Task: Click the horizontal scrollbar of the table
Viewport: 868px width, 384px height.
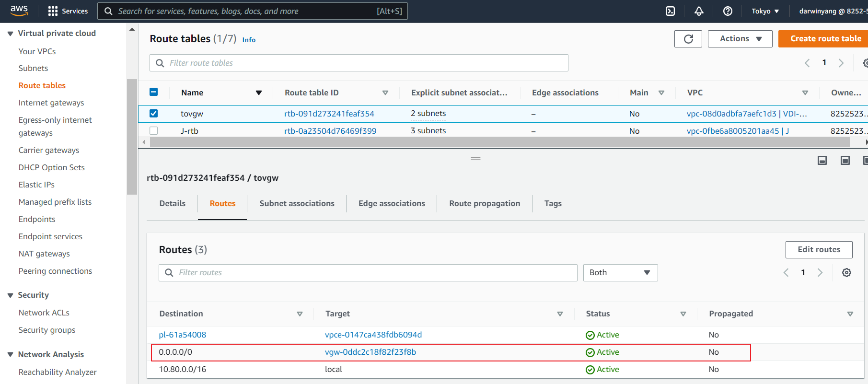Action: pyautogui.click(x=498, y=142)
